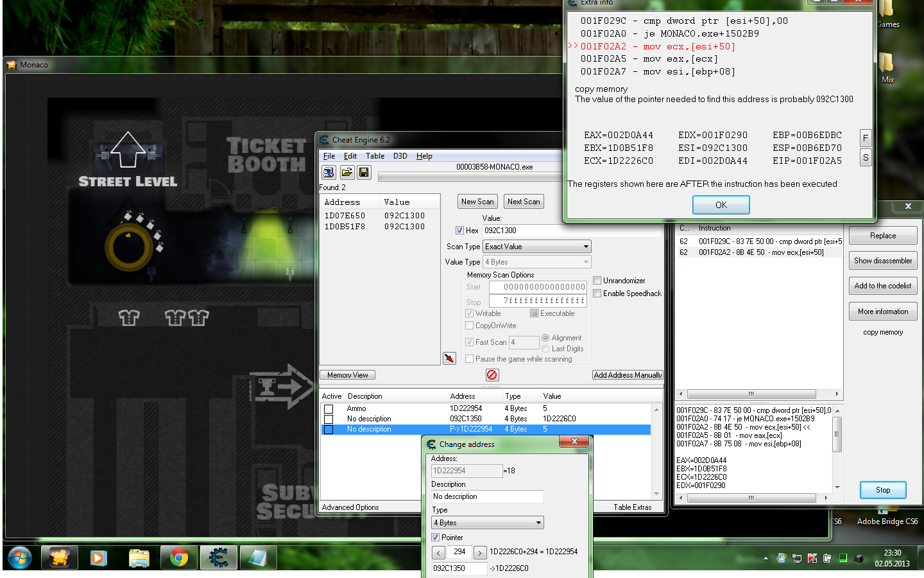Uncheck the Pointer checkbox
Screen dimensions: 924x578
[x=436, y=538]
